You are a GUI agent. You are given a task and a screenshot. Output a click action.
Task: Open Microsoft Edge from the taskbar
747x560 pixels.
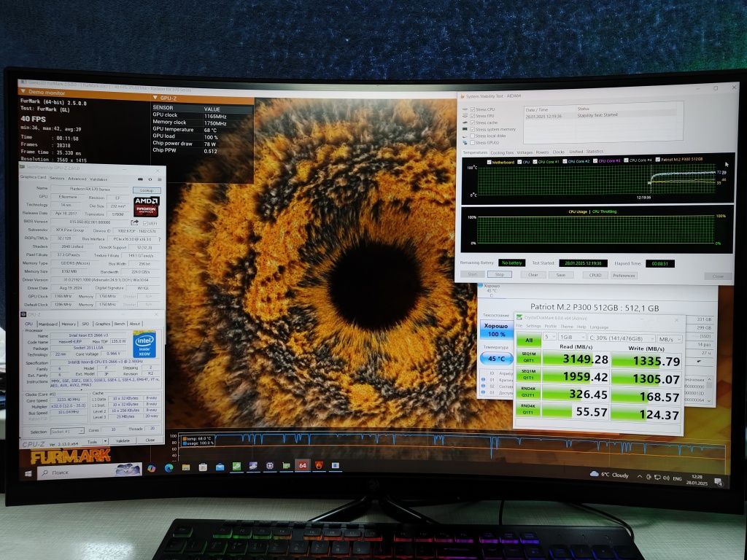tap(169, 468)
